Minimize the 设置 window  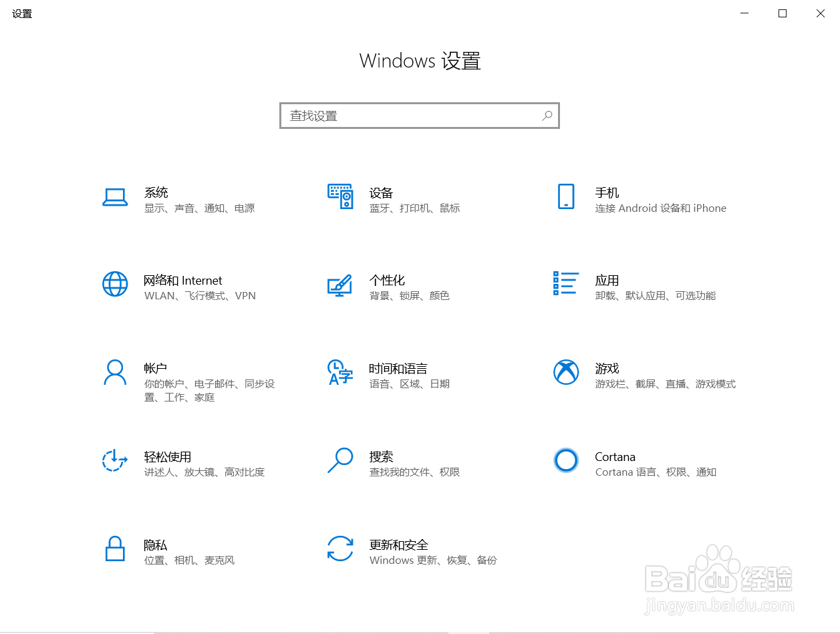point(744,13)
